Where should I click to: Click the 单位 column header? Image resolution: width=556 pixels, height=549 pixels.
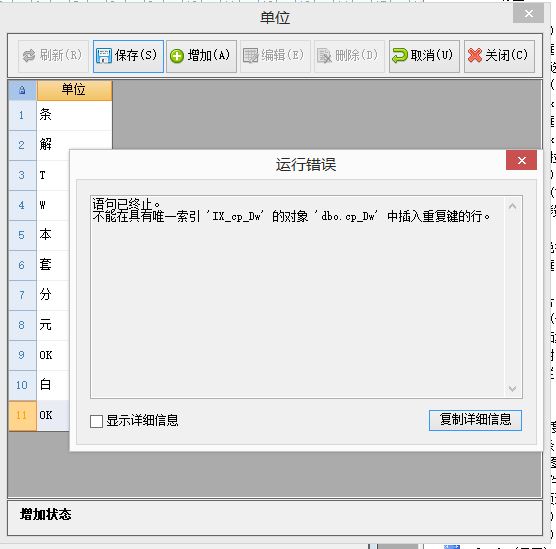[74, 90]
